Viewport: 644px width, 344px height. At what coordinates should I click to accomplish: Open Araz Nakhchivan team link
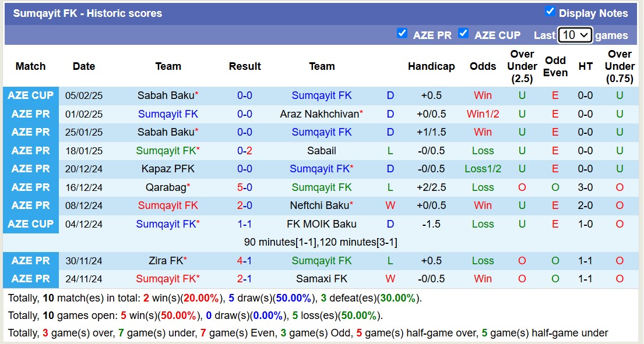[x=319, y=114]
